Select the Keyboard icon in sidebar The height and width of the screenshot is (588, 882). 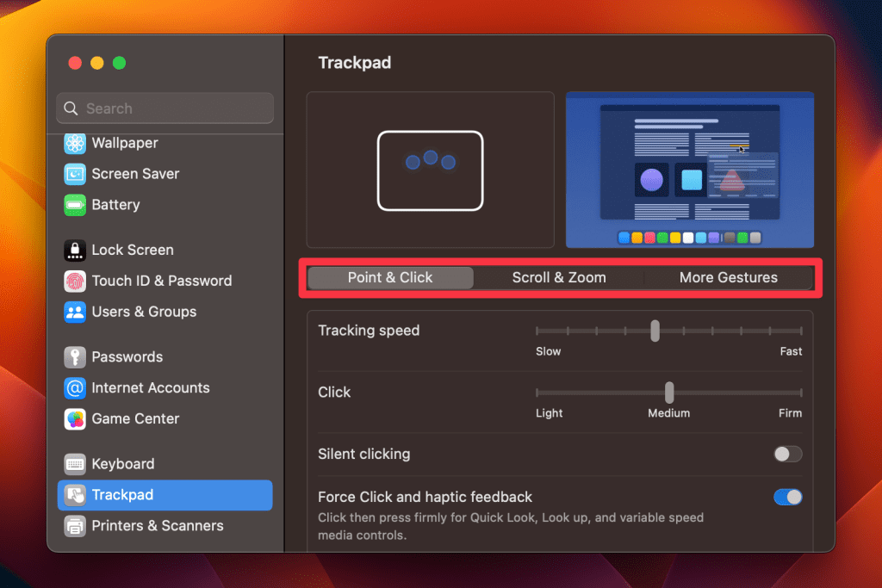(x=75, y=464)
